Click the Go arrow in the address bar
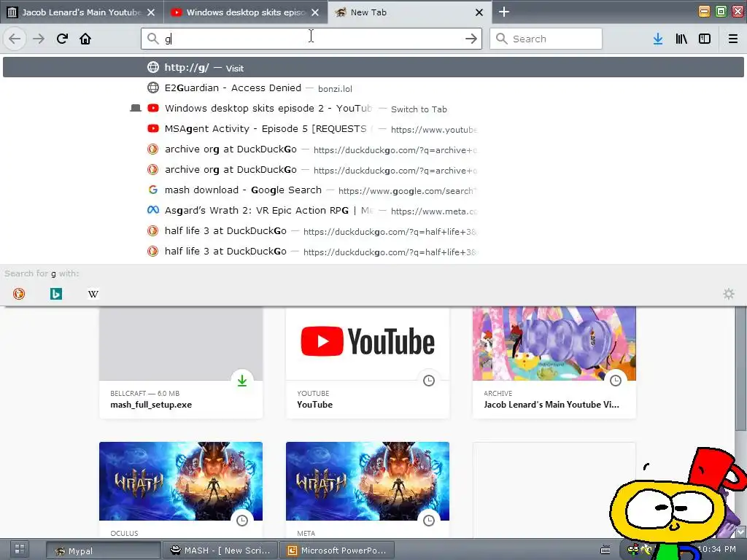This screenshot has height=560, width=747. tap(471, 39)
